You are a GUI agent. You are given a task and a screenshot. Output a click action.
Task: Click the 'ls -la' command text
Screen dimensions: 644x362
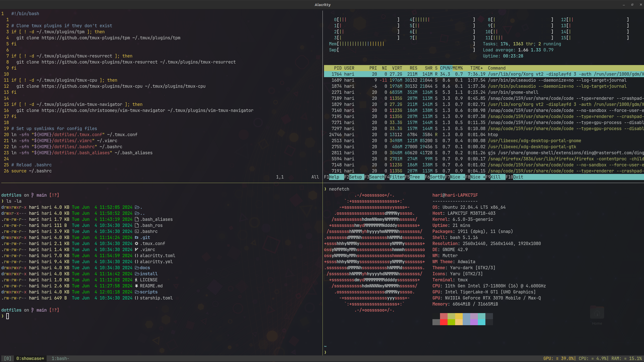click(14, 201)
